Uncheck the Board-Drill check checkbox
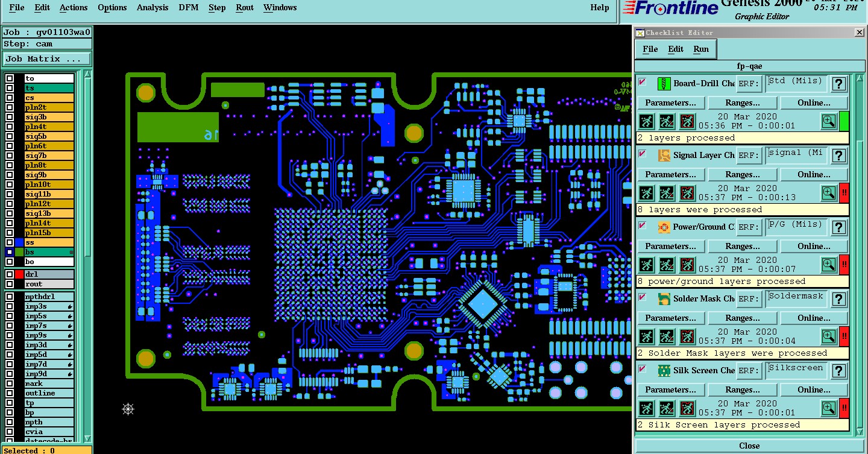 642,81
